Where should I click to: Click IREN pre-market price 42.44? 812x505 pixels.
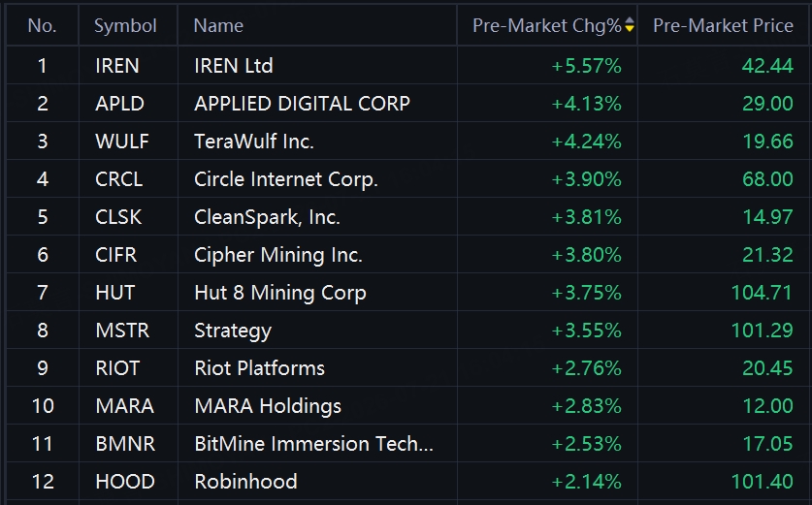click(x=767, y=66)
